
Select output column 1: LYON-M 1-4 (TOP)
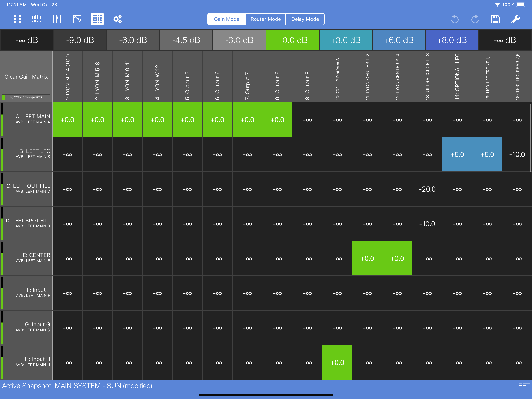click(67, 77)
